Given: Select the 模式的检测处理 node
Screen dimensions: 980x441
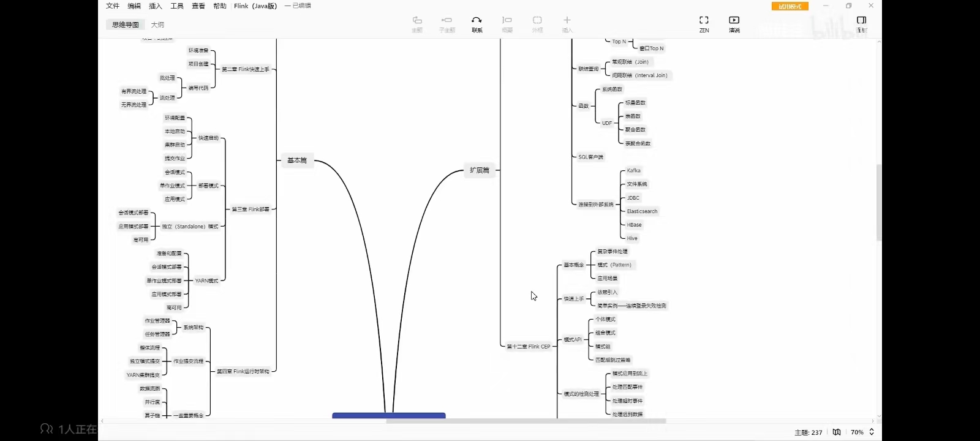Looking at the screenshot, I should (581, 394).
